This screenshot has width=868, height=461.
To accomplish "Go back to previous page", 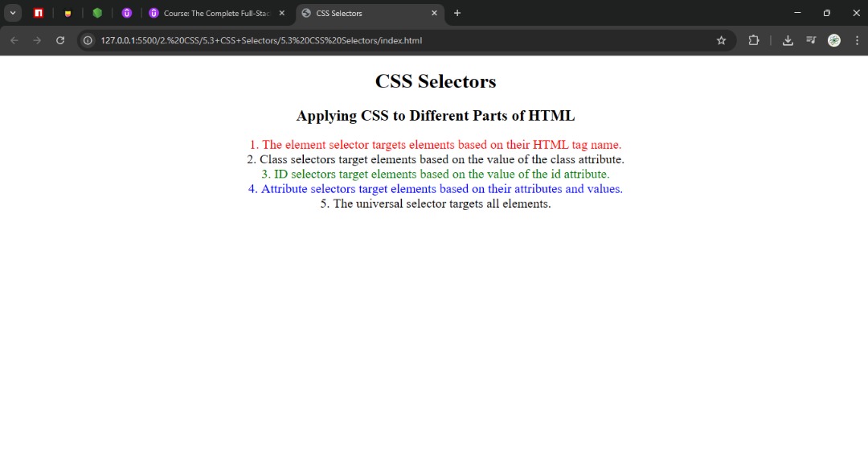I will point(14,40).
